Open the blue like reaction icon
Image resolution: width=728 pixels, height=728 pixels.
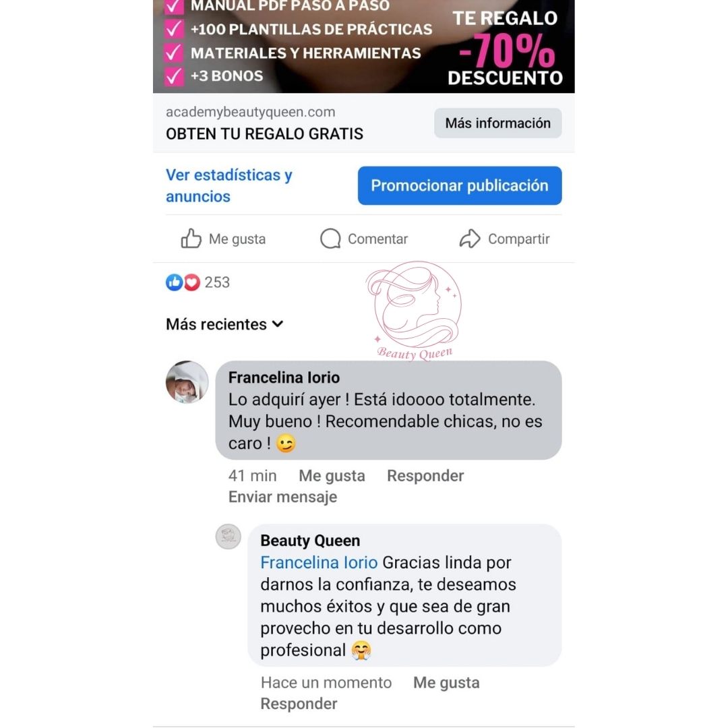(174, 282)
